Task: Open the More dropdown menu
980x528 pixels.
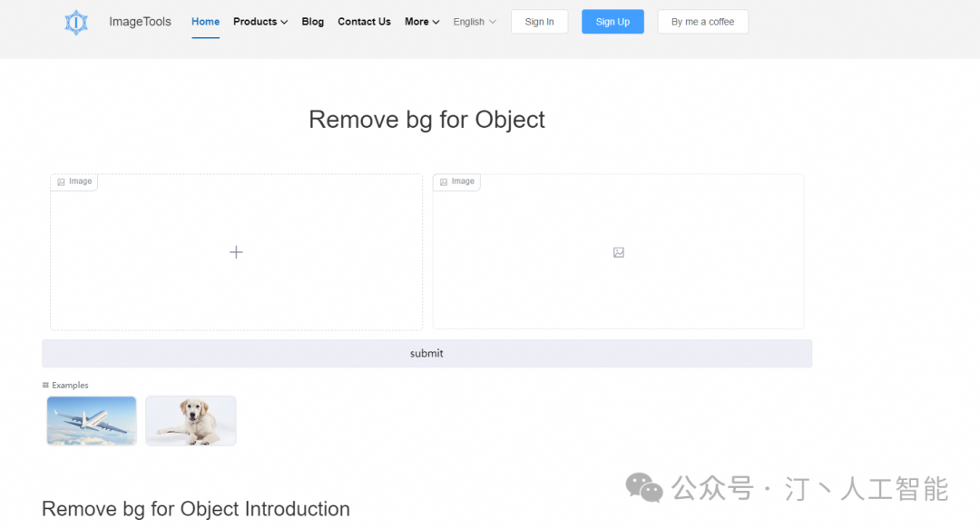Action: click(x=422, y=22)
